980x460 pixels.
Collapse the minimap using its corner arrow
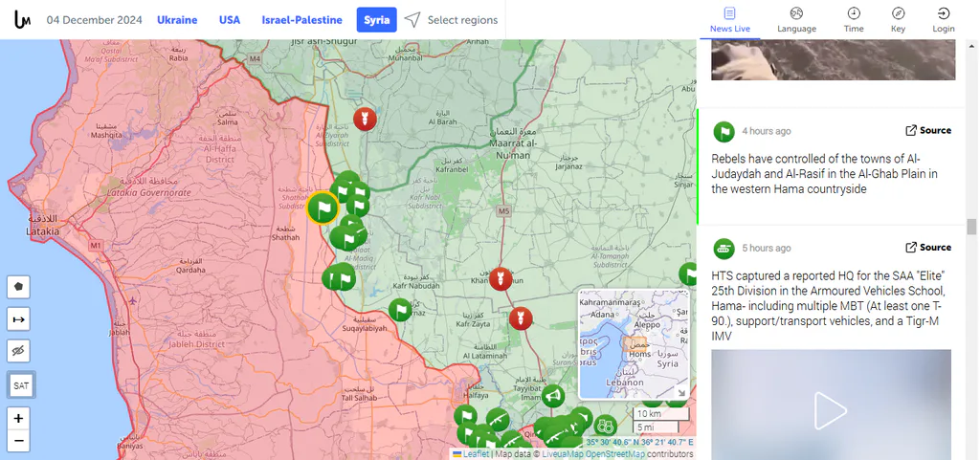pos(681,393)
